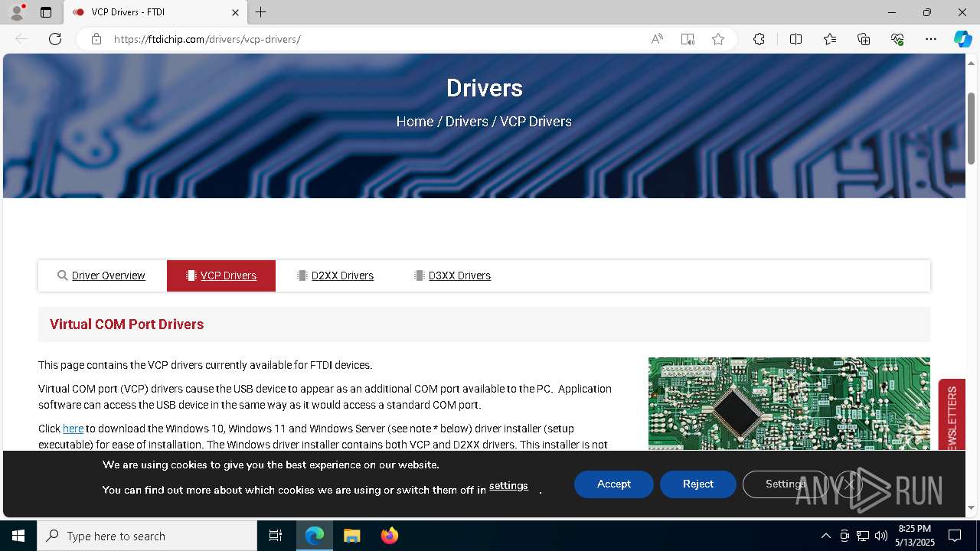Image resolution: width=980 pixels, height=551 pixels.
Task: Open the Windows Start menu
Action: click(x=18, y=536)
